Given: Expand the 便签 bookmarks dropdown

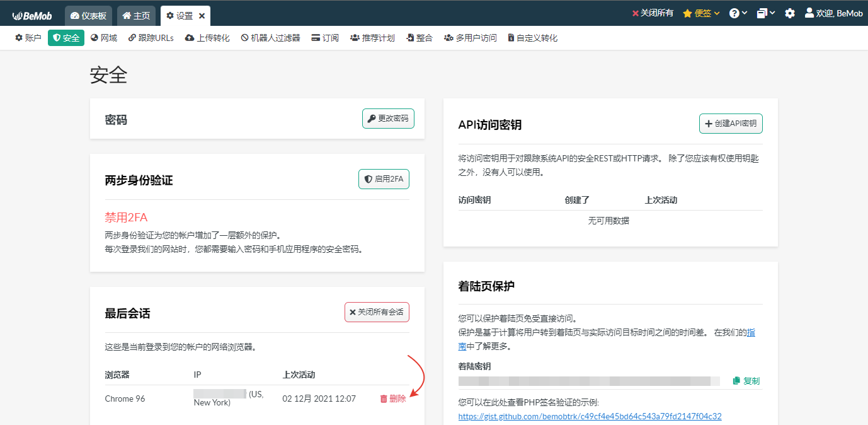Looking at the screenshot, I should [701, 13].
